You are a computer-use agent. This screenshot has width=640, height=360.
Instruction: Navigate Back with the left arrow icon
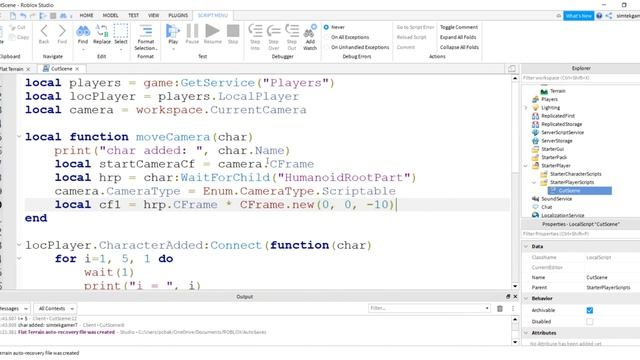pyautogui.click(x=44, y=31)
